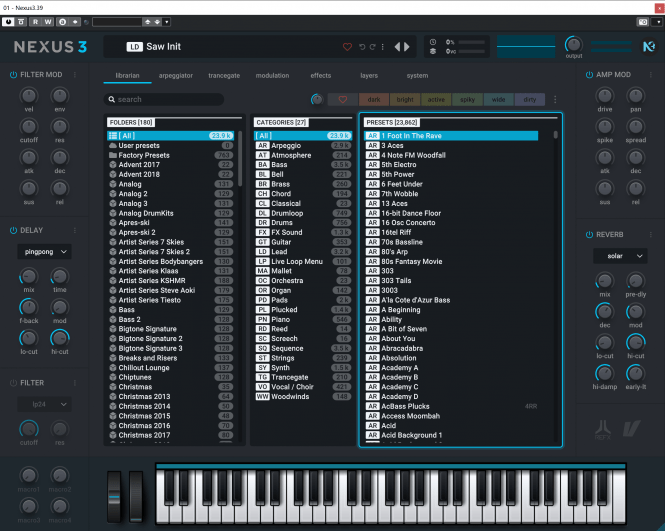Open the FILTER MOD options menu

click(x=75, y=75)
